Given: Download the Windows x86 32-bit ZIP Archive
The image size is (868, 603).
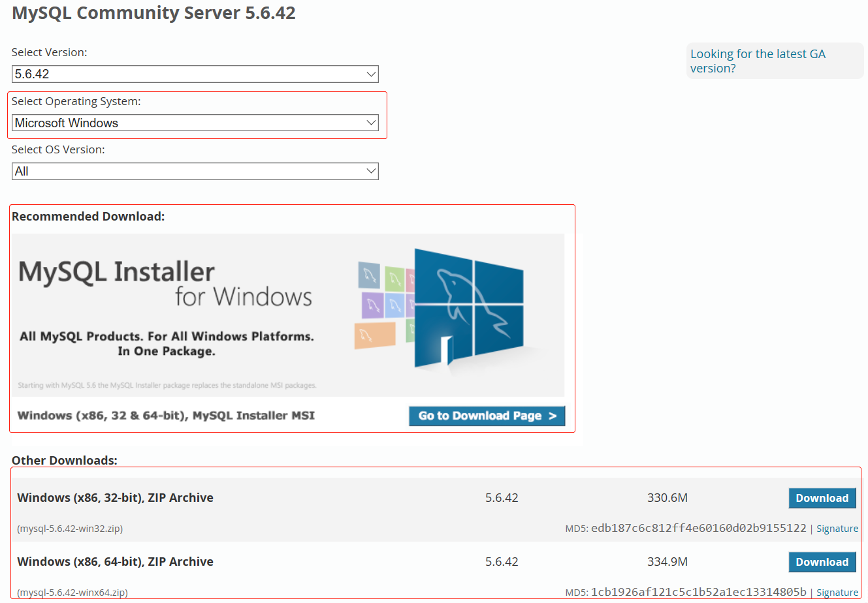Looking at the screenshot, I should [x=822, y=497].
